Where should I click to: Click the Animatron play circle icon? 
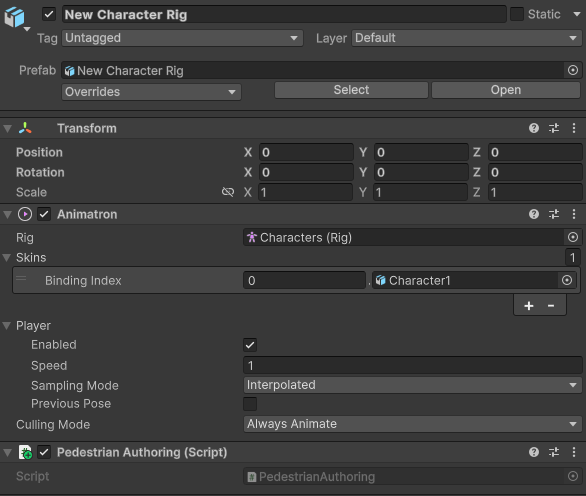25,214
